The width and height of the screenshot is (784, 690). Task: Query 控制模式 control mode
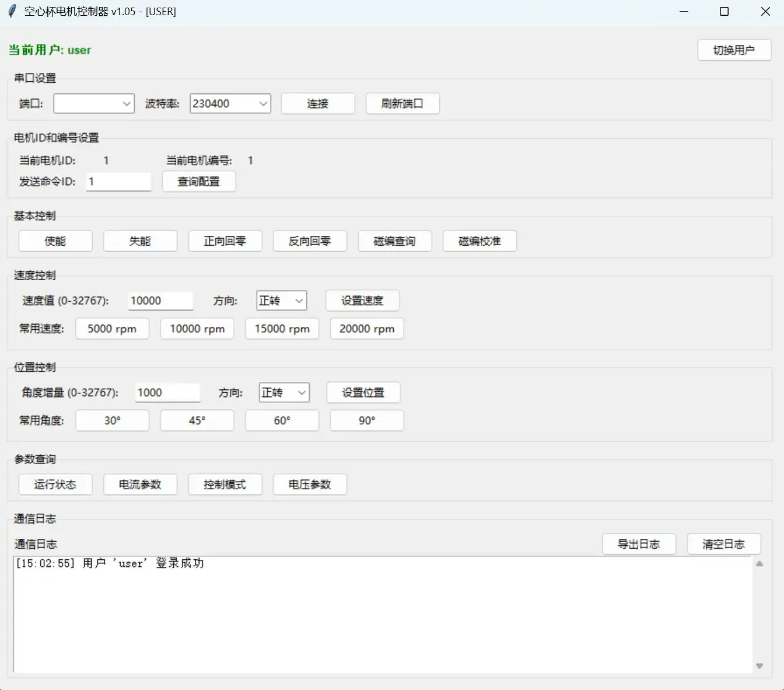coord(225,485)
